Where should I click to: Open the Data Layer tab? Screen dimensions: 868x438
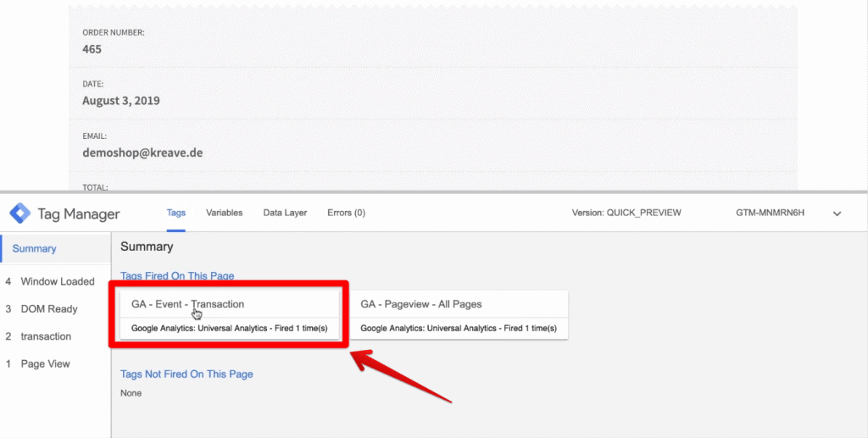point(285,213)
